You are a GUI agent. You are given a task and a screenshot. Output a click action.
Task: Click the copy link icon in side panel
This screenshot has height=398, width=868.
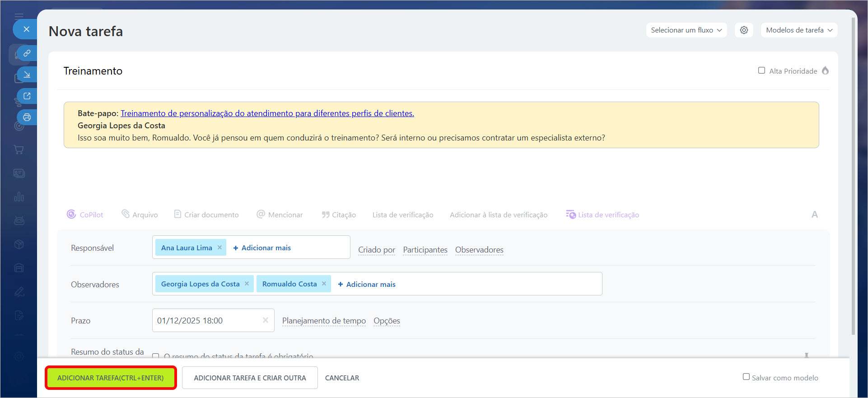[27, 53]
